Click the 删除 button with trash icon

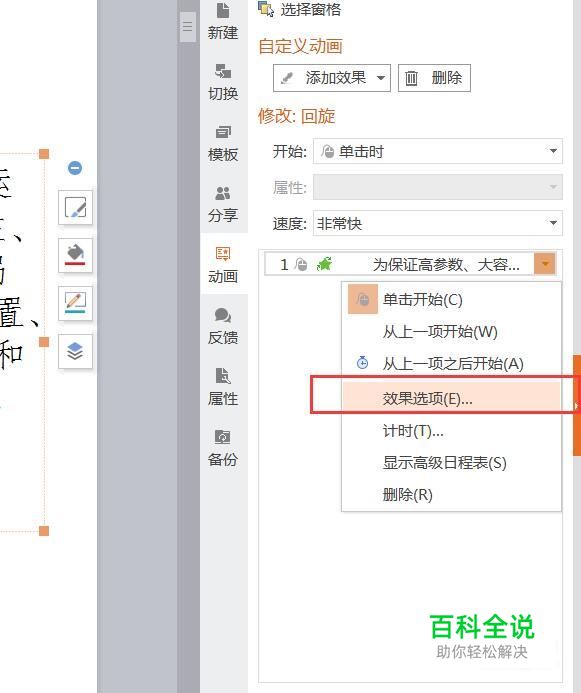[x=434, y=78]
